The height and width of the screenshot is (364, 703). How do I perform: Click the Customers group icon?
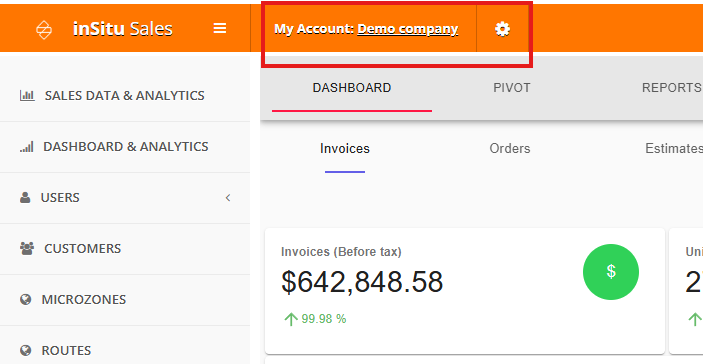point(27,248)
